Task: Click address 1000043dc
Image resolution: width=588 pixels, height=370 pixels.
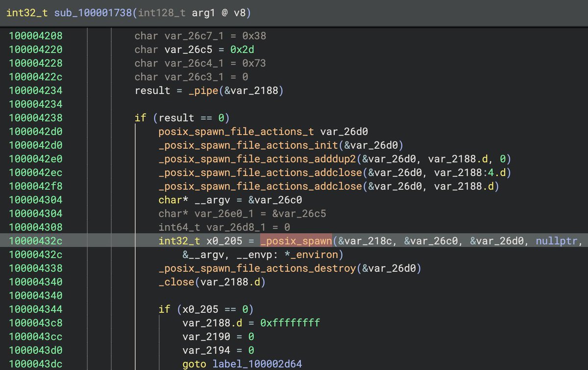Action: pyautogui.click(x=35, y=365)
